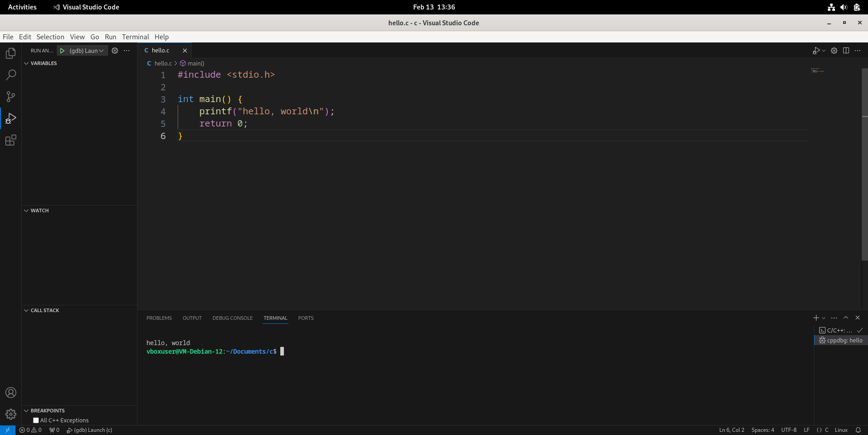
Task: Create a new terminal with plus icon
Action: tap(816, 318)
